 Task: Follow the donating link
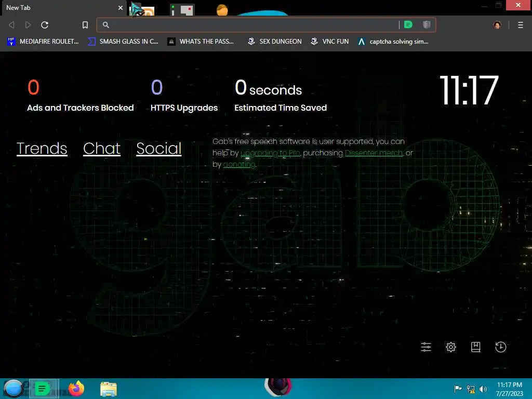pyautogui.click(x=239, y=165)
